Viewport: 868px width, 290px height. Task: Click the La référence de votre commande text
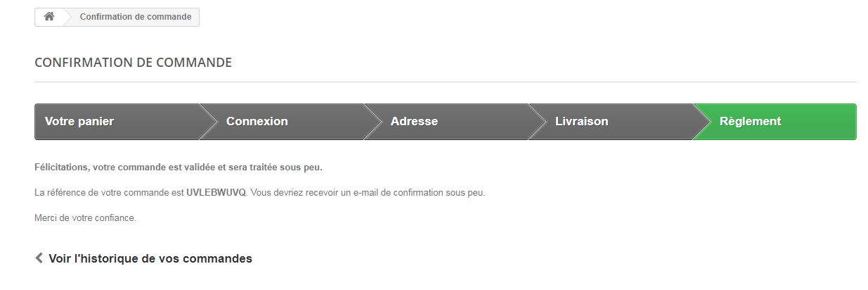109,192
